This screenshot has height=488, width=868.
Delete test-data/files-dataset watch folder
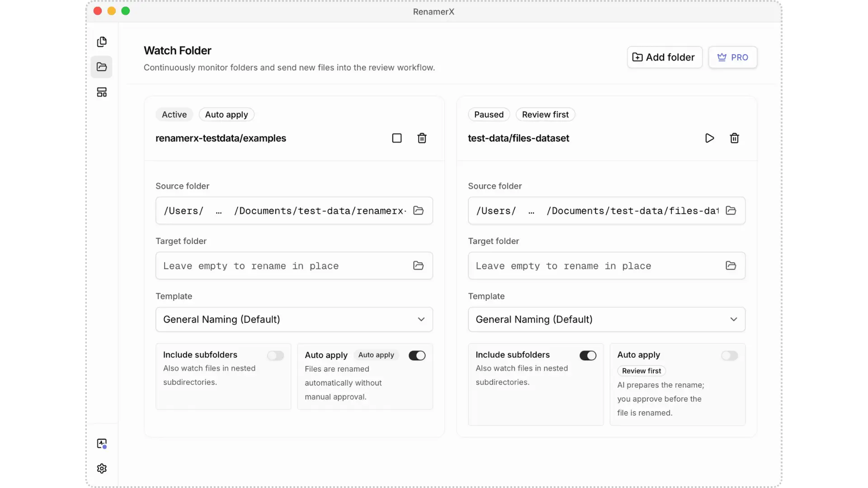click(735, 138)
